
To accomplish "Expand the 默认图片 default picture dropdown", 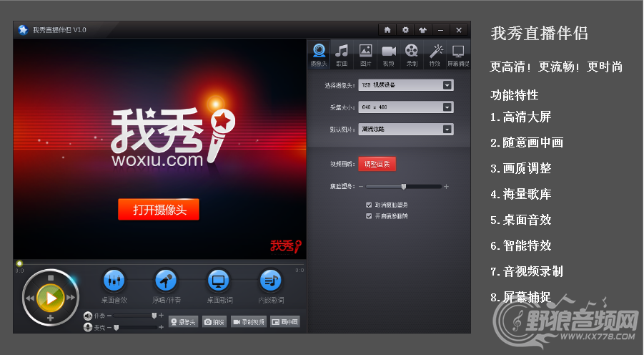I will point(447,129).
